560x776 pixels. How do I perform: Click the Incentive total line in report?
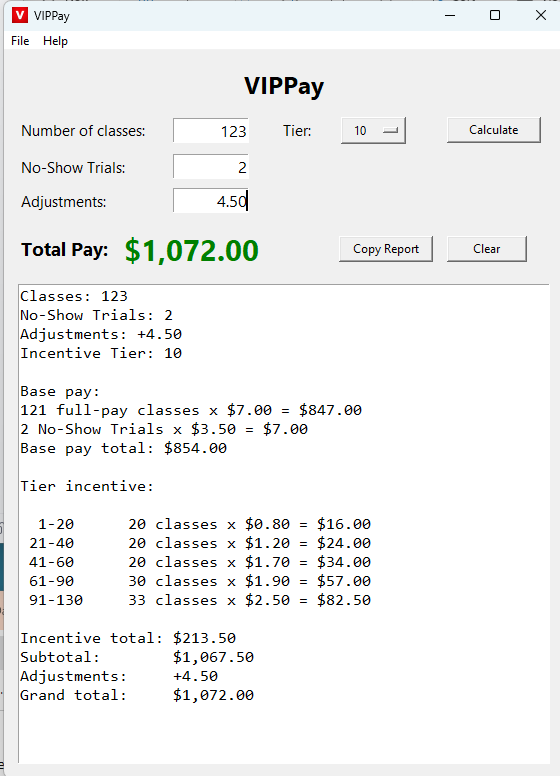point(128,638)
